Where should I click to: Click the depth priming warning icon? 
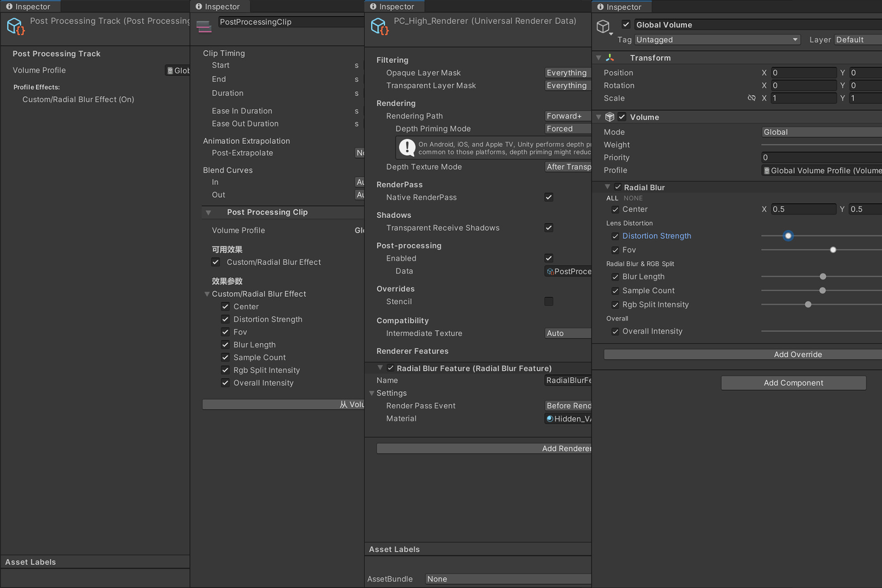pos(407,147)
